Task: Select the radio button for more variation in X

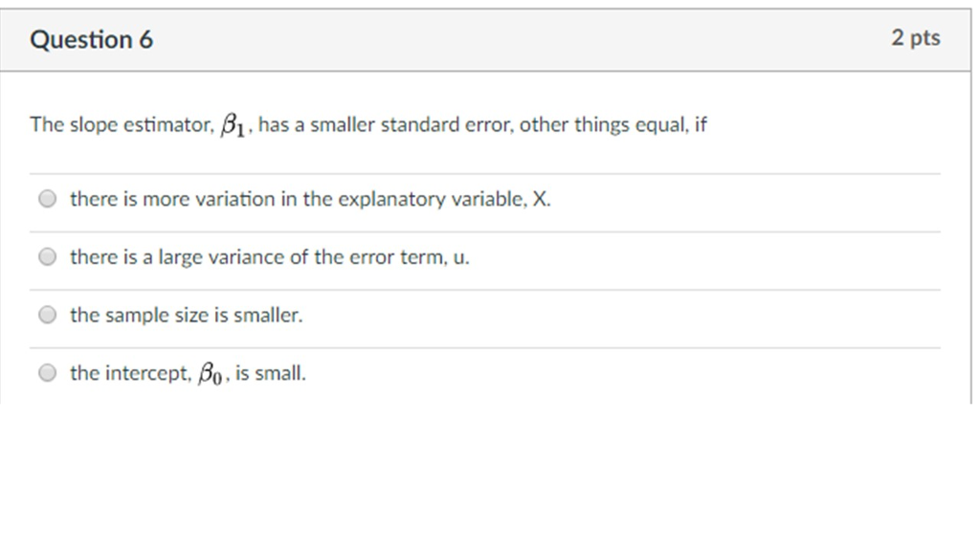Action: (x=47, y=198)
